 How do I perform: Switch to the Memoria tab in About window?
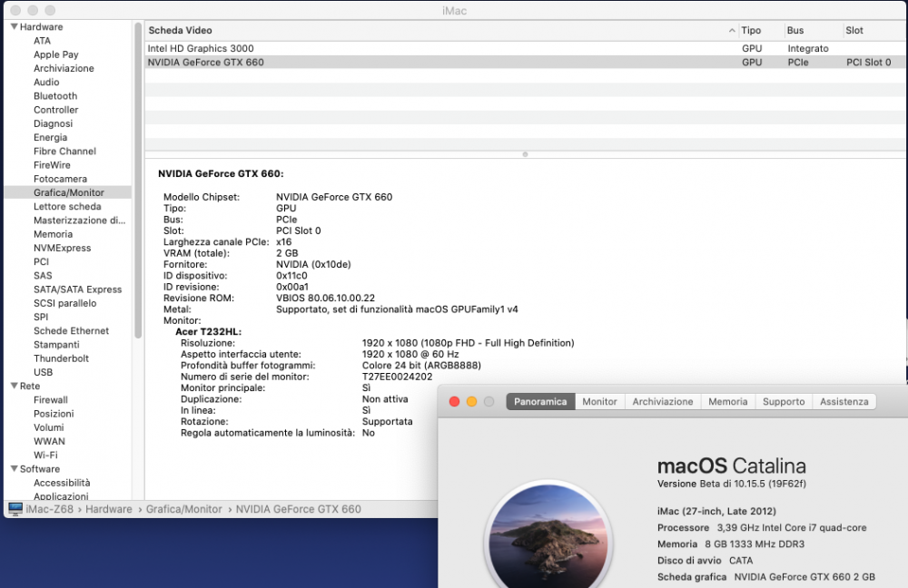click(x=728, y=401)
